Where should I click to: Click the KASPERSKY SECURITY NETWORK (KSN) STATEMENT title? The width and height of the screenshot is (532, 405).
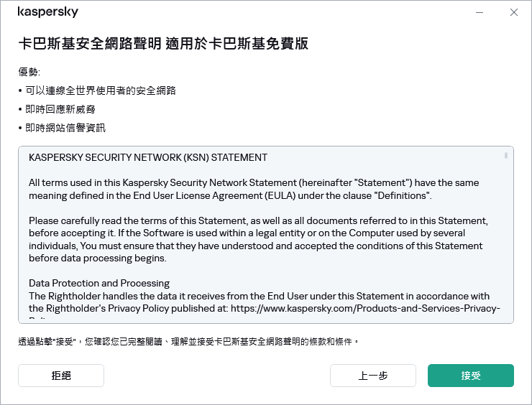coord(148,157)
